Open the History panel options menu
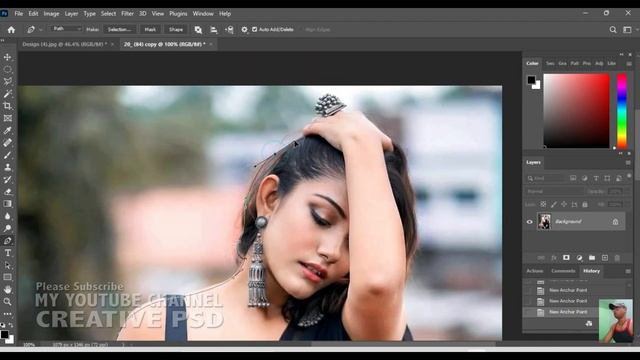This screenshot has width=640, height=360. (628, 271)
